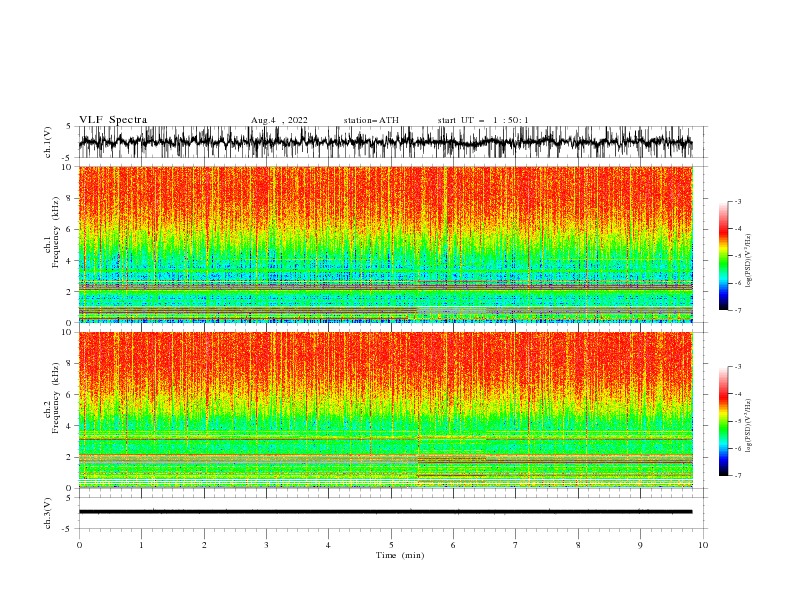
Task: Click the "-3" label on ch.1 color bar
Action: tap(737, 201)
